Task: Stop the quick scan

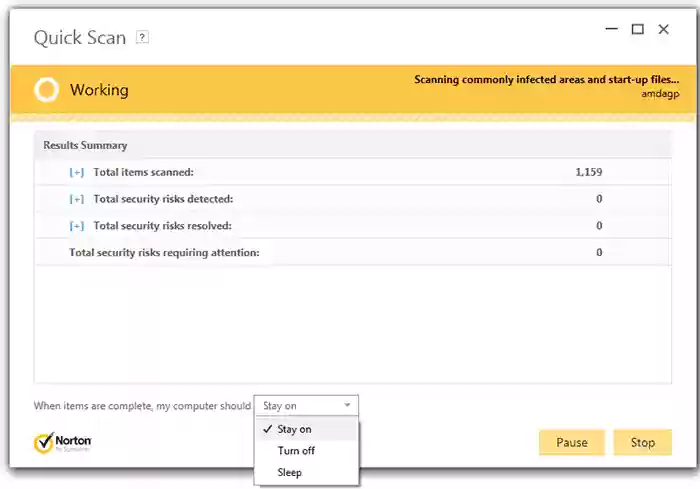Action: click(x=643, y=443)
